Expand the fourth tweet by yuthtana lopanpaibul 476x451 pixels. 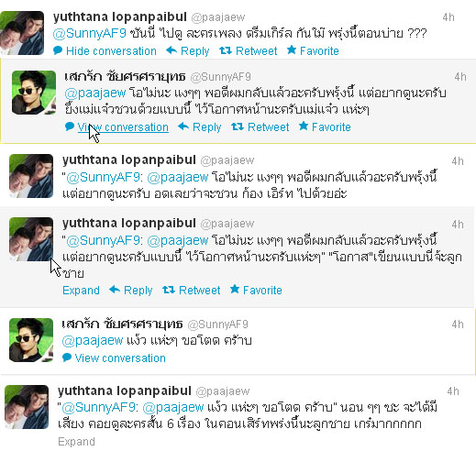[81, 291]
